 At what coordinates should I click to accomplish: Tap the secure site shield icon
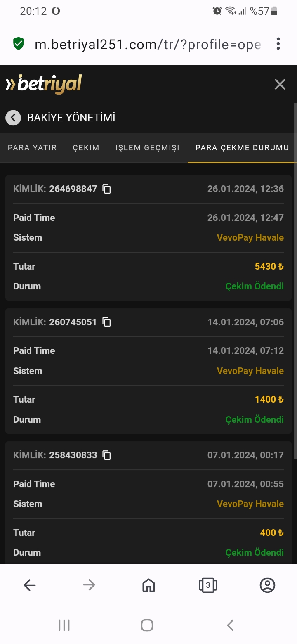[x=19, y=44]
